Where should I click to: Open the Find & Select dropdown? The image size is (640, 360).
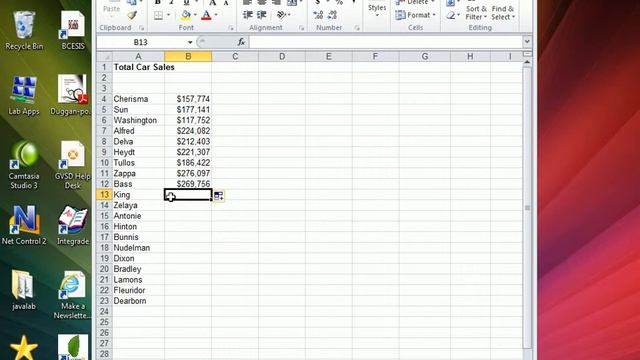point(503,12)
